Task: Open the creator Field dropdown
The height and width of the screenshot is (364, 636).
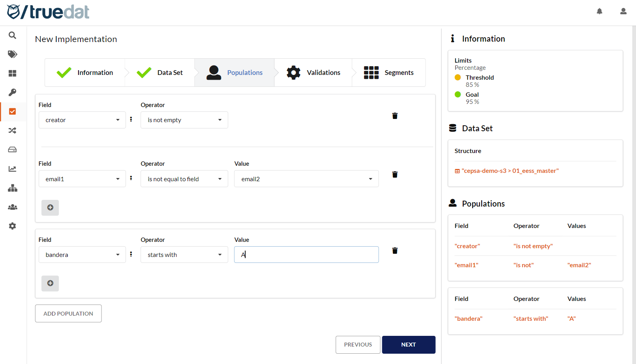Action: (x=82, y=120)
